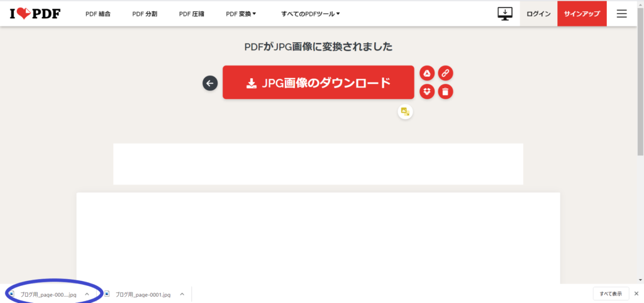This screenshot has height=303, width=644.
Task: Click the iLovePDF logo
Action: pos(35,14)
